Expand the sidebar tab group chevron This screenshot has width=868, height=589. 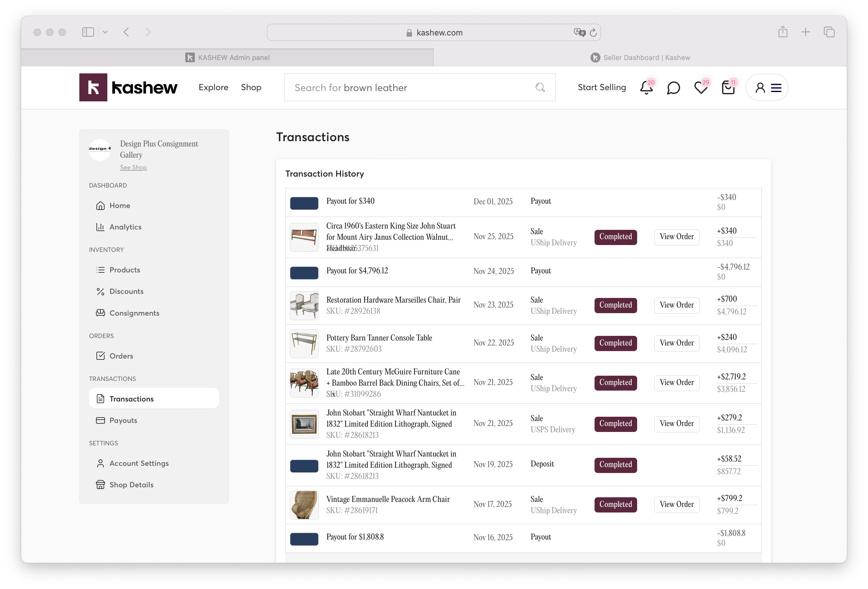(x=105, y=32)
